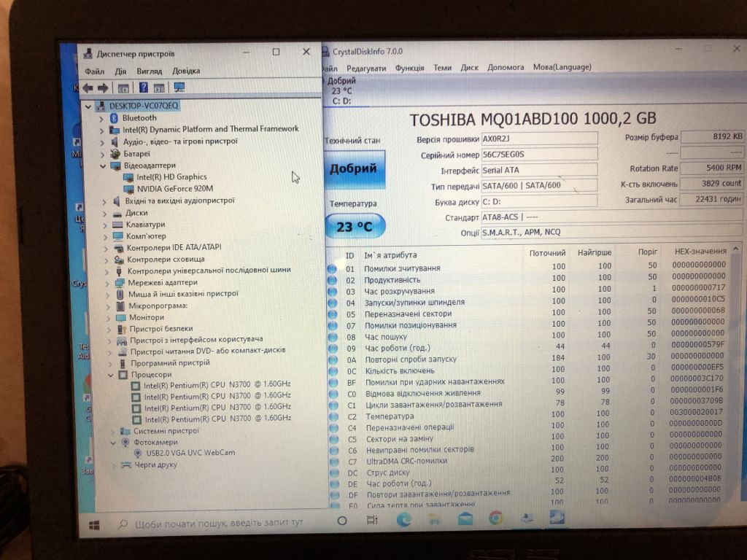747x560 pixels.
Task: Click the Cortana circle on the taskbar
Action: pos(341,521)
